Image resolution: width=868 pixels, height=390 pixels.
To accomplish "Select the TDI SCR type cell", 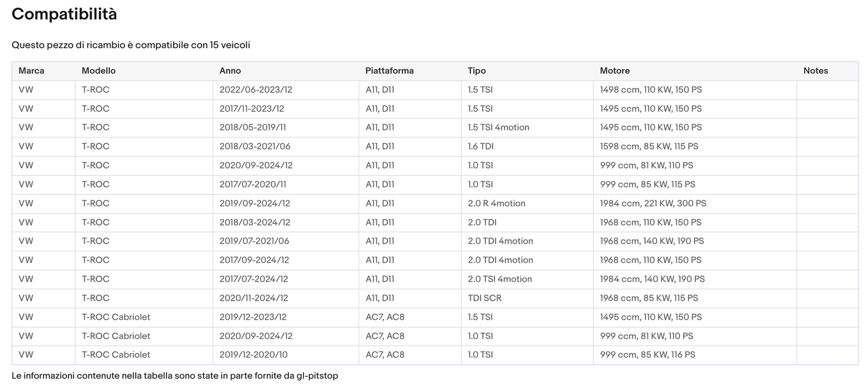I will (484, 298).
